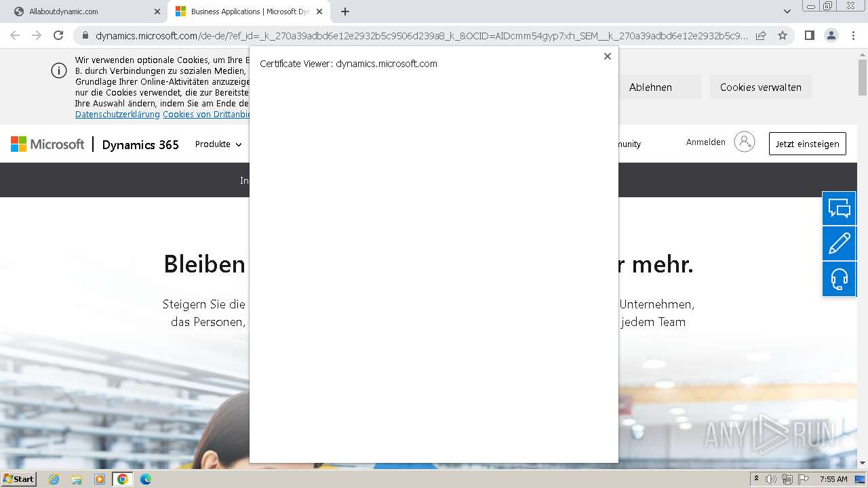Click the Action Center flag icon

pos(804,479)
